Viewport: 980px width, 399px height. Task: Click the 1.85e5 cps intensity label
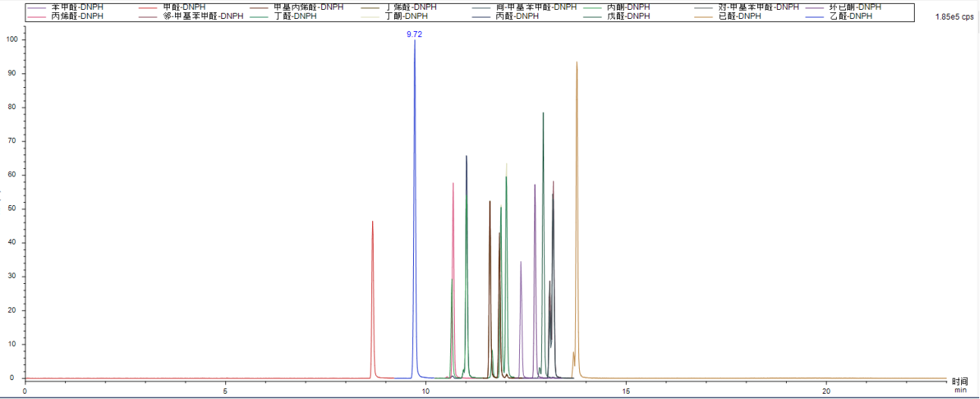coord(955,17)
